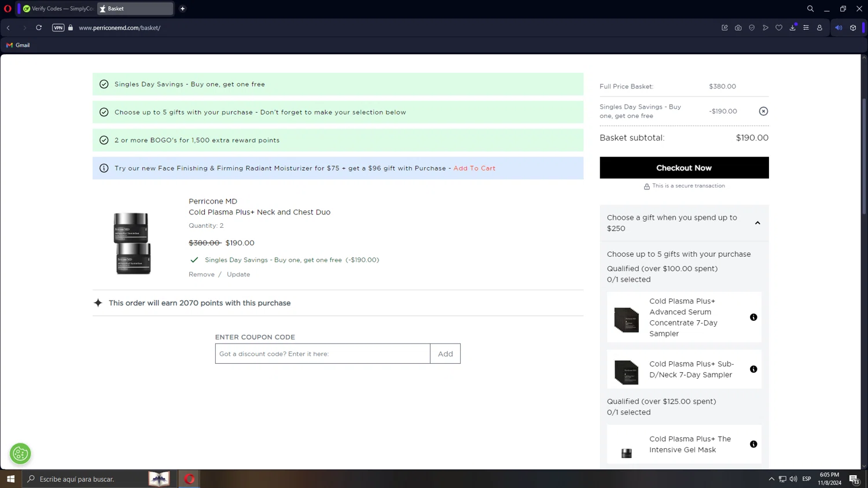Show info for Advanced Serum Concentrate Sampler
The height and width of the screenshot is (488, 868).
coord(753,317)
